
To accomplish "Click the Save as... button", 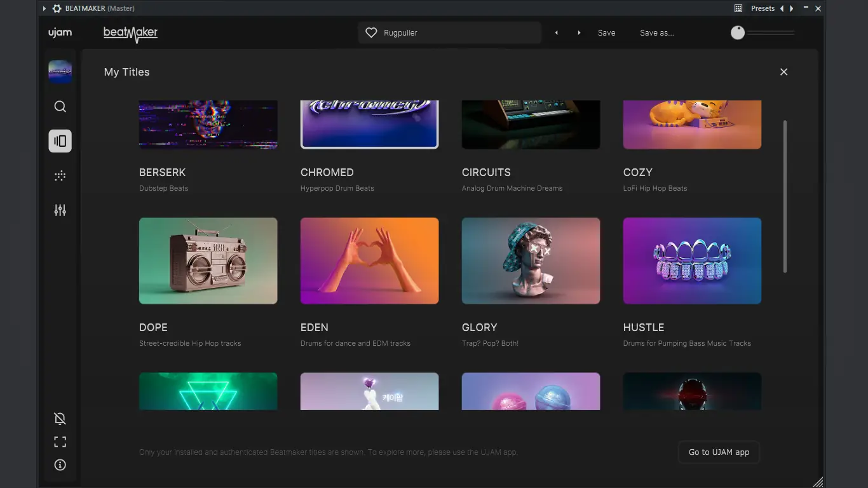I will click(x=656, y=32).
